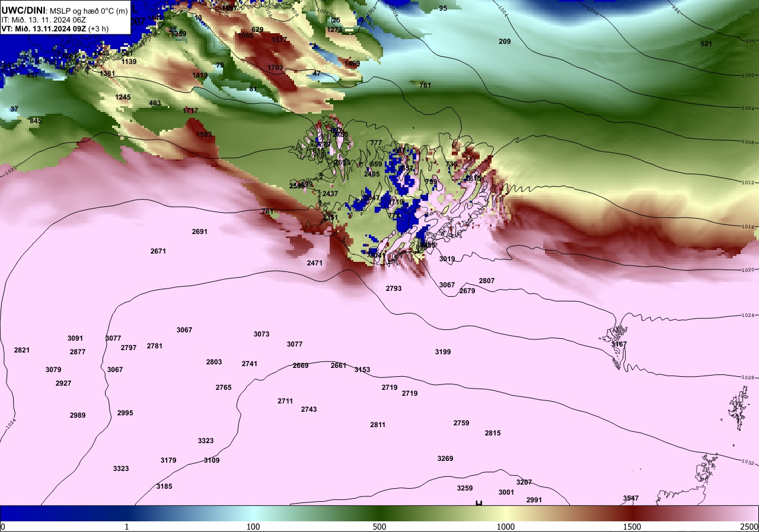Click the map value '3073'
Image resolution: width=759 pixels, height=532 pixels.
pyautogui.click(x=261, y=334)
